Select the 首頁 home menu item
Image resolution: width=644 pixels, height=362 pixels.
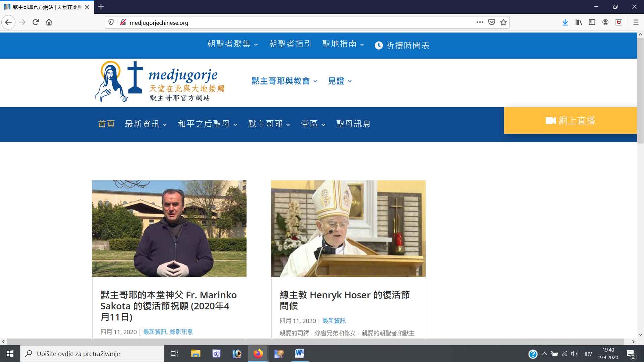coord(106,124)
